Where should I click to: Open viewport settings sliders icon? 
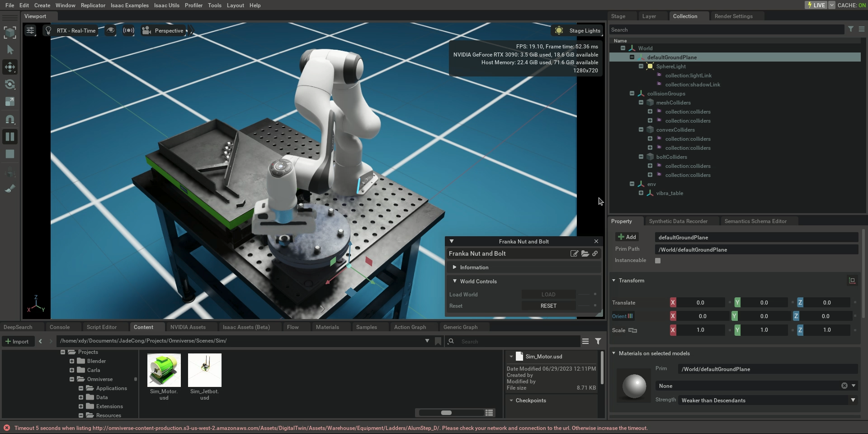tap(30, 30)
